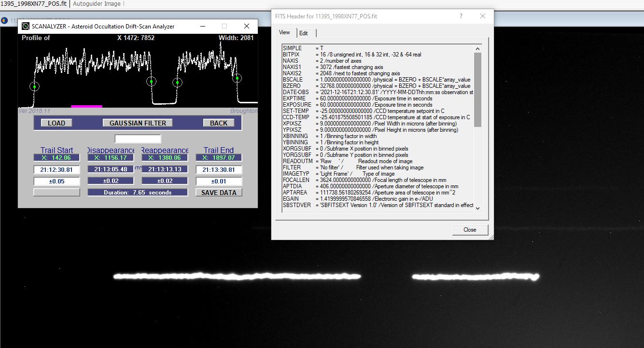Close the FITS Header dialog using Close button

point(470,230)
